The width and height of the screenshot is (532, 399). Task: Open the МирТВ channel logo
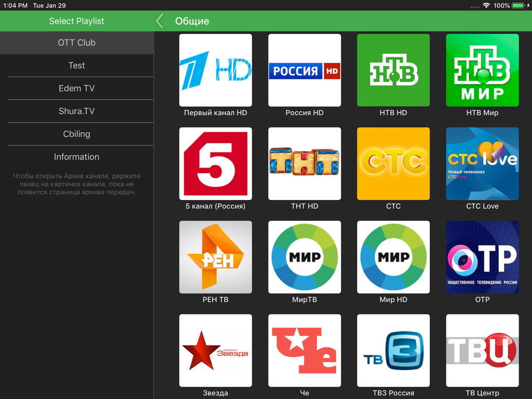coord(304,257)
